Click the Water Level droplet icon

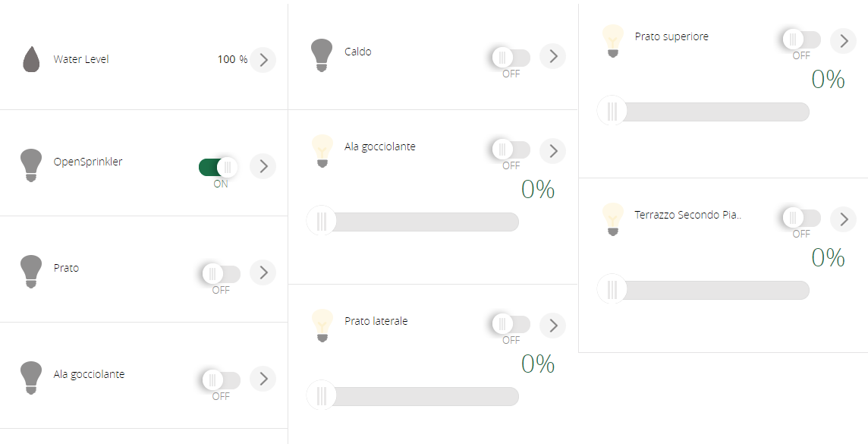tap(32, 59)
